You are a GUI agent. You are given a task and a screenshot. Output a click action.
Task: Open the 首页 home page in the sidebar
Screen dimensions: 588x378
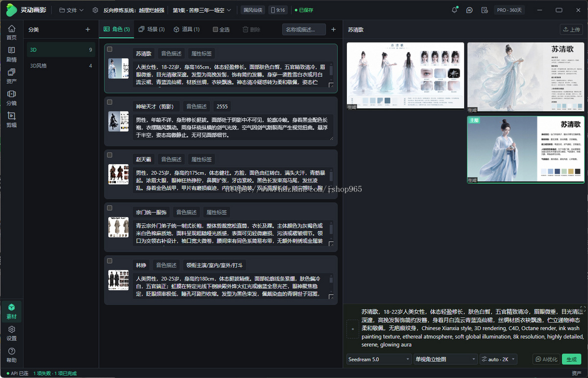[x=11, y=32]
